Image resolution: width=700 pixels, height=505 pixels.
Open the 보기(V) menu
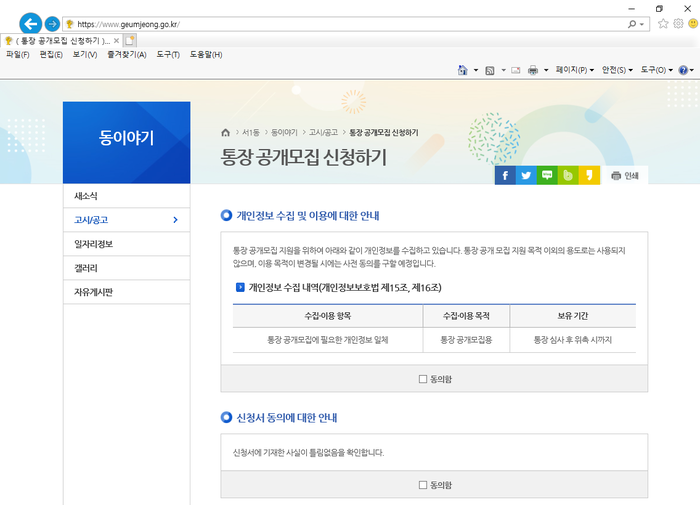pos(85,54)
